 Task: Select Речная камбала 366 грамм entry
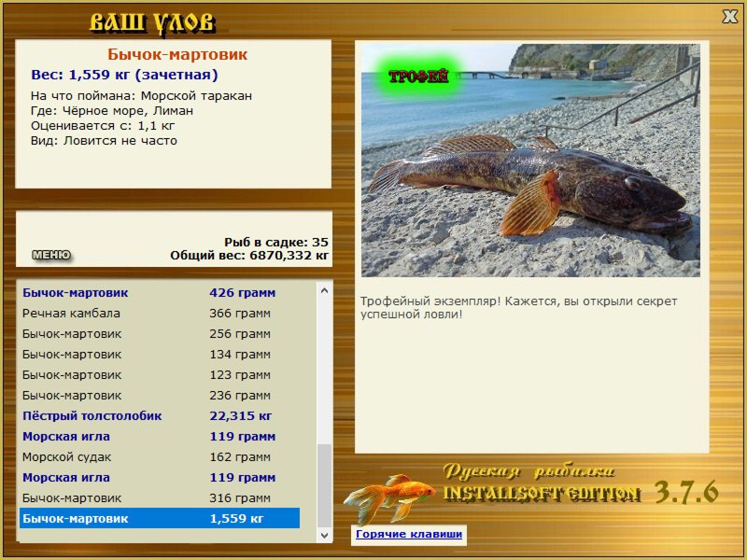(160, 314)
